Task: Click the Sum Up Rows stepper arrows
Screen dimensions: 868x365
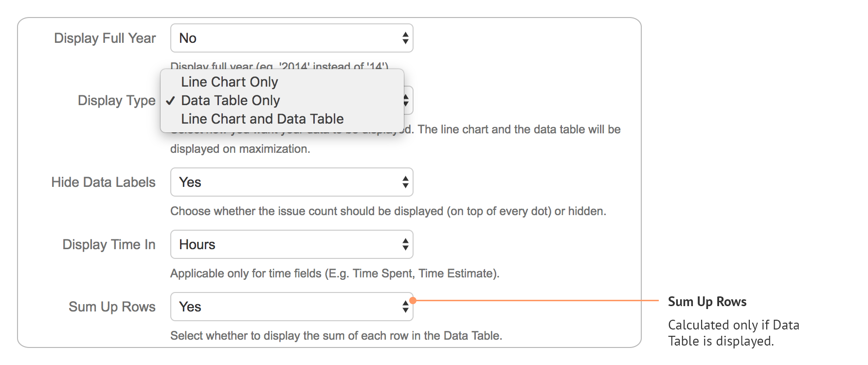Action: 405,307
